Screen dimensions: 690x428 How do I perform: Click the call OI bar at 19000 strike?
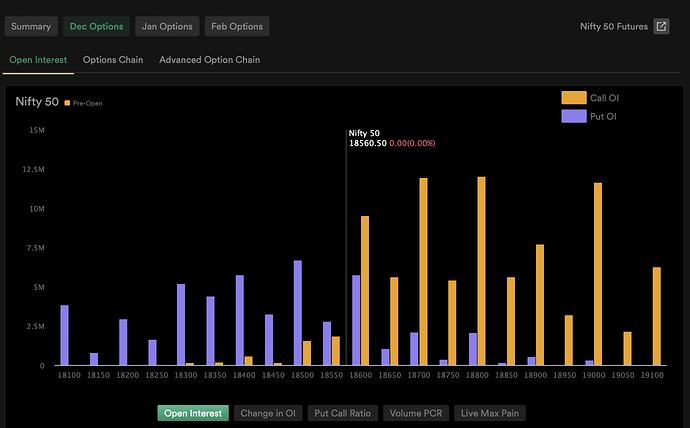click(x=598, y=274)
